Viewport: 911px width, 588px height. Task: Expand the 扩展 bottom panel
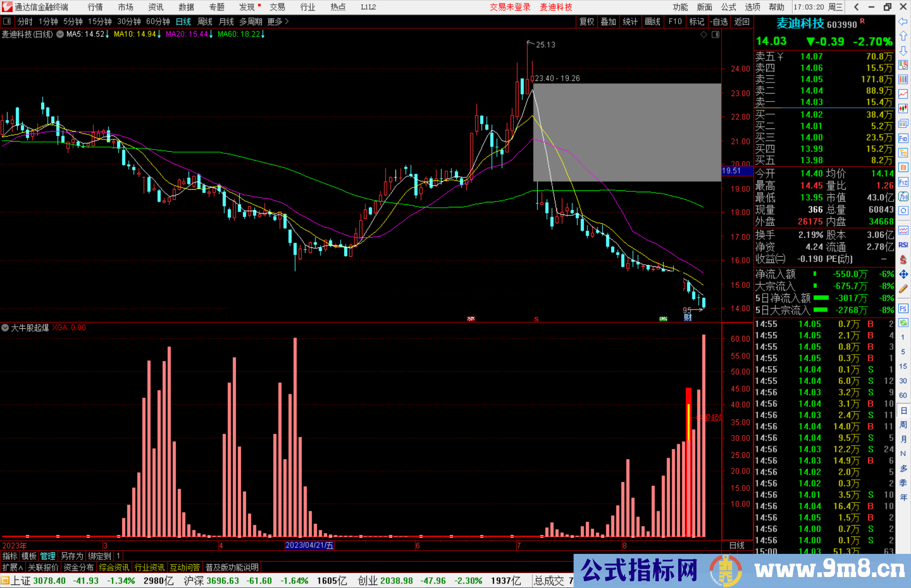point(12,567)
